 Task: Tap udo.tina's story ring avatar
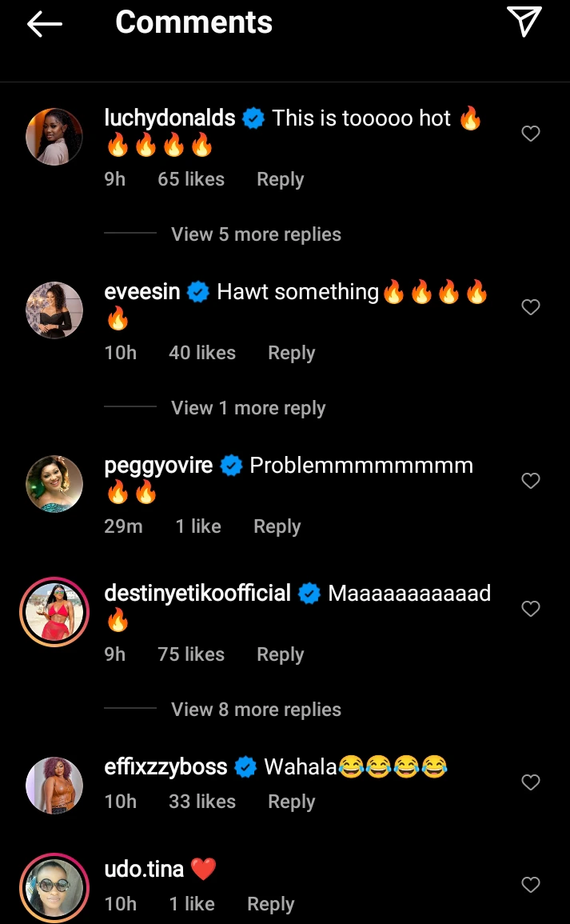coord(54,888)
